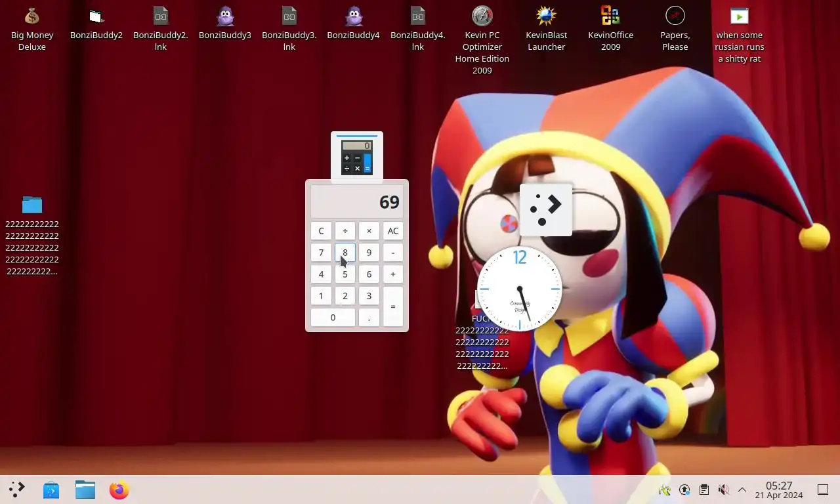Open the digital clock showing 05:27

click(779, 490)
